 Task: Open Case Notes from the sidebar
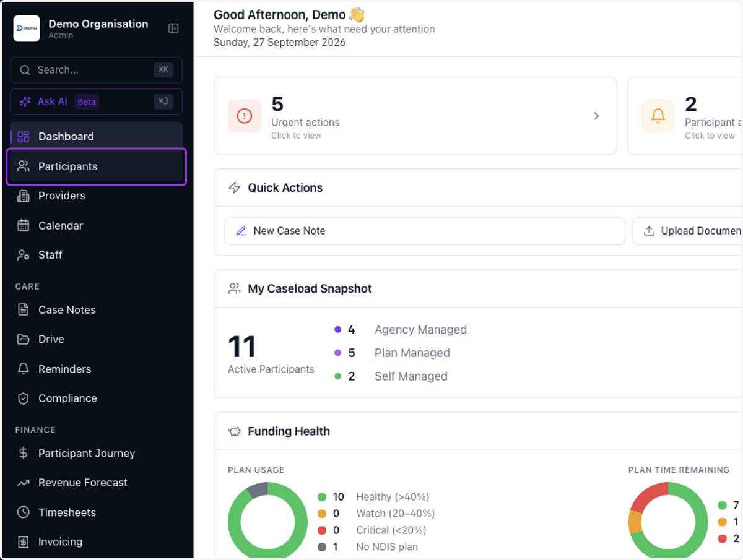pos(96,309)
